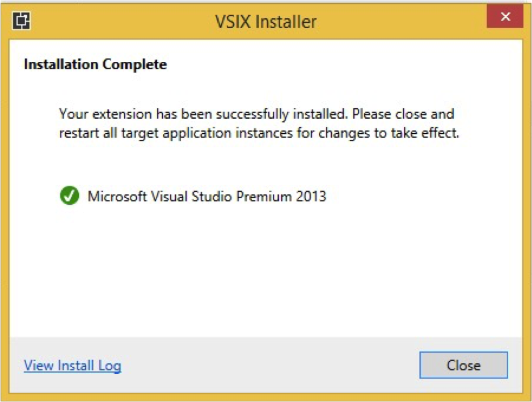Click the VSIX Installer title bar icon

[x=22, y=20]
